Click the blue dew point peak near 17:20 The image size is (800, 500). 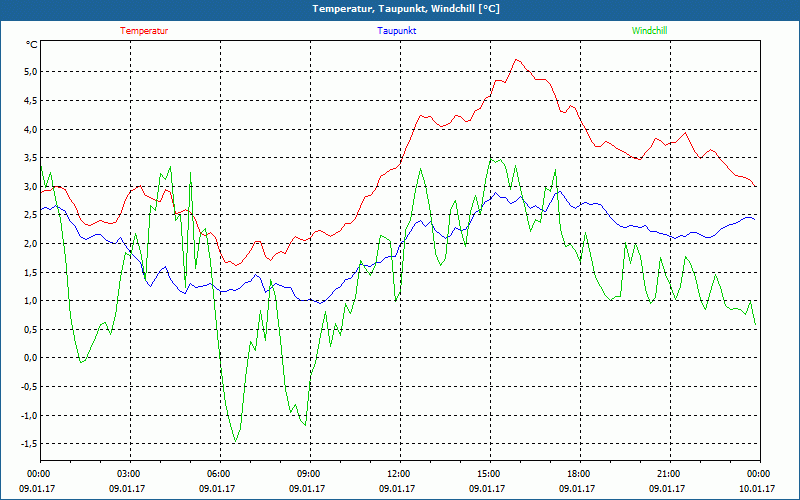coord(560,191)
